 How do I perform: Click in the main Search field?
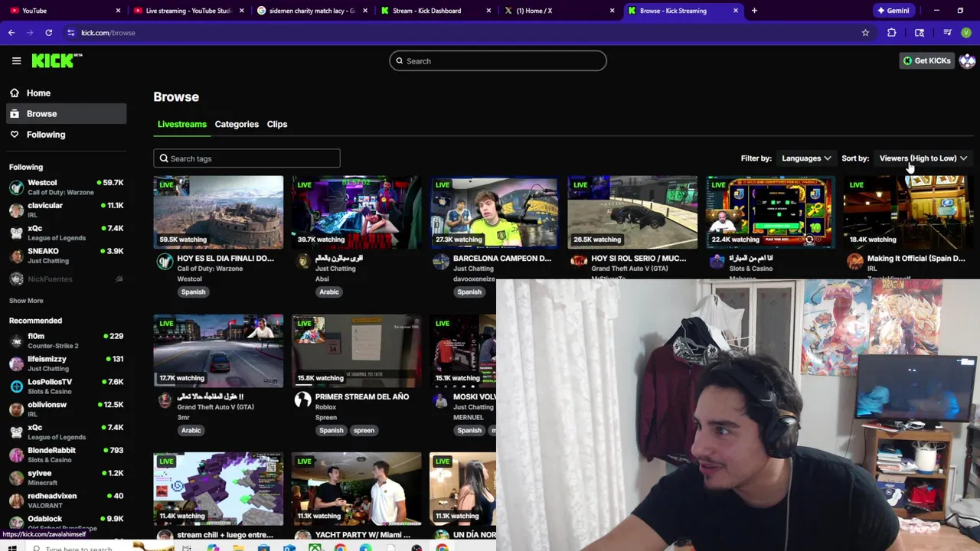[x=498, y=61]
